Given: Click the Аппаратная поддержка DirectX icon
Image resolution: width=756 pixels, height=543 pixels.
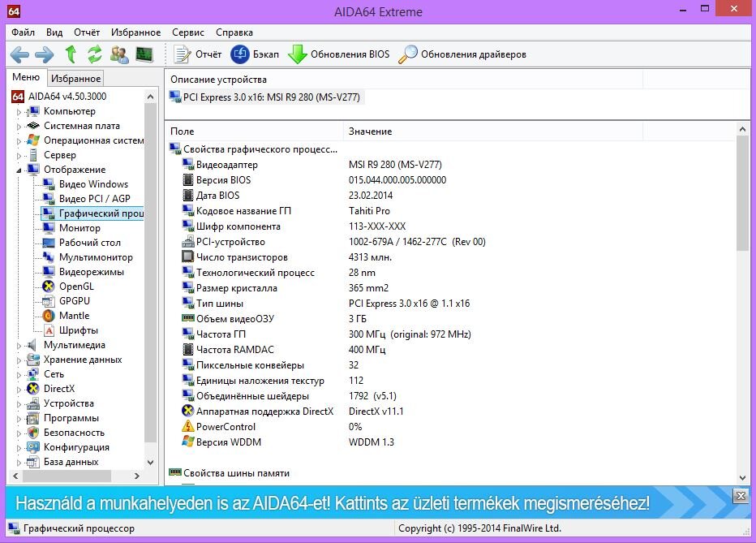Looking at the screenshot, I should (188, 411).
